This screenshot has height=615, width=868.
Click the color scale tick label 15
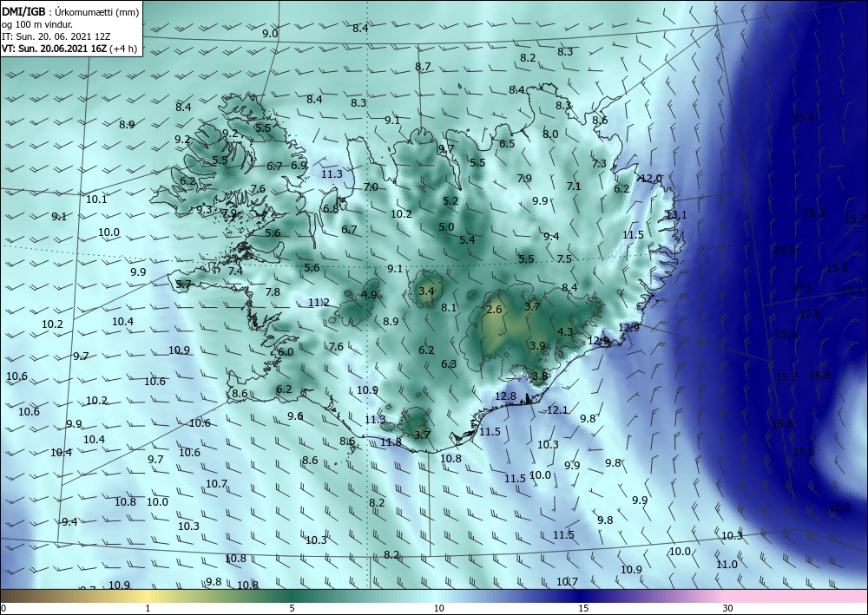(583, 608)
